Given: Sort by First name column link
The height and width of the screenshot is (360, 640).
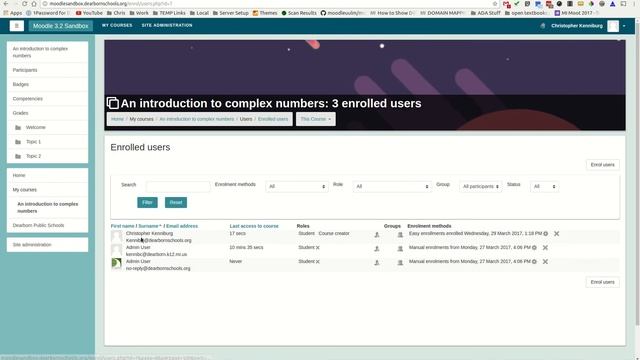Looking at the screenshot, I should coord(122,226).
